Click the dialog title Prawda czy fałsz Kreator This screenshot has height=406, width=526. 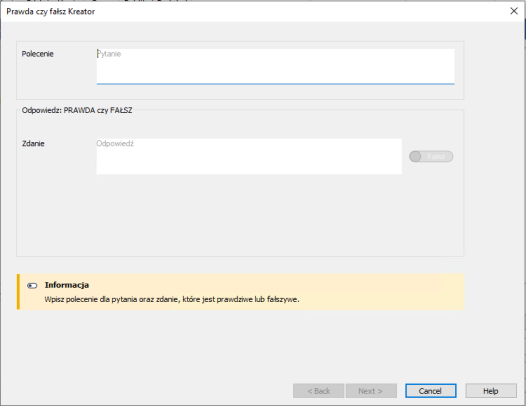[x=51, y=11]
